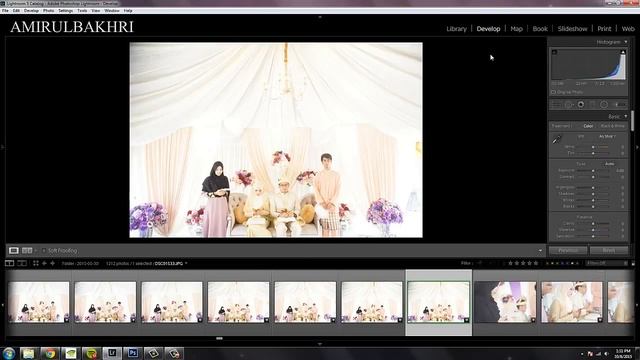Open the white balance As Shot dropdown
640x360 pixels.
point(607,136)
